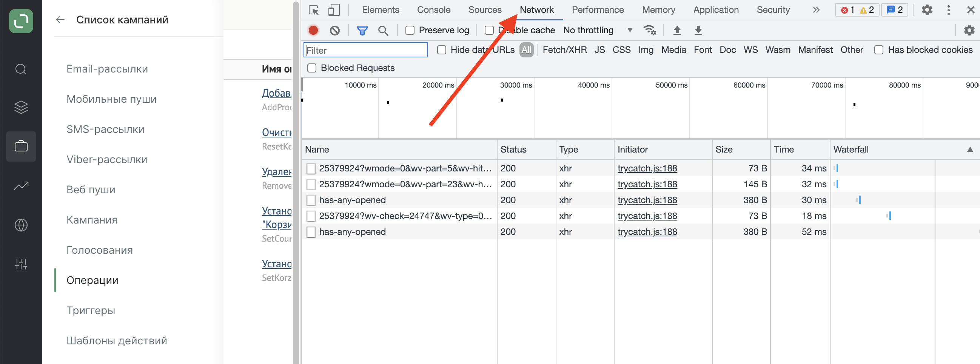The image size is (980, 364).
Task: Filter requests by JS type
Action: (599, 50)
